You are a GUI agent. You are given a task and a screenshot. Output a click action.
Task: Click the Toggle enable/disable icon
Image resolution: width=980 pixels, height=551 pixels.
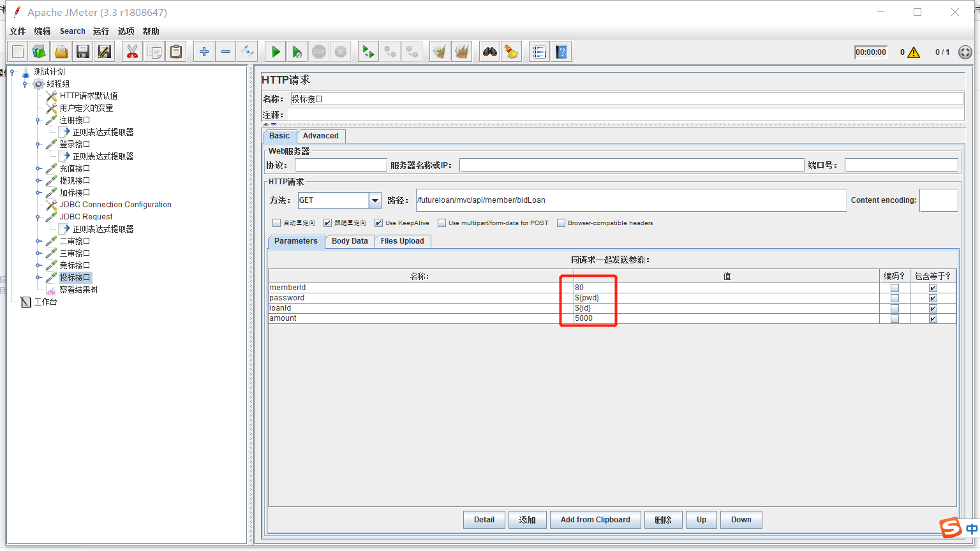click(x=247, y=52)
